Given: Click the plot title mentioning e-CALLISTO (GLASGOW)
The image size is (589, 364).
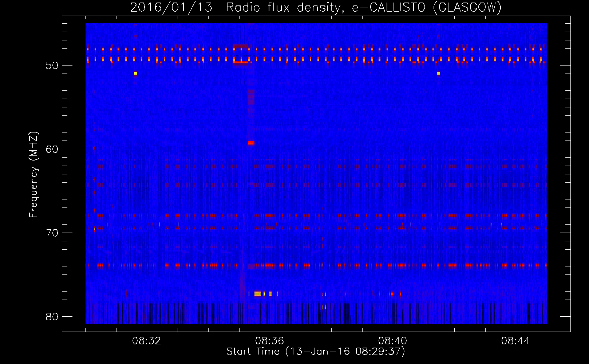Looking at the screenshot, I should tap(316, 7).
